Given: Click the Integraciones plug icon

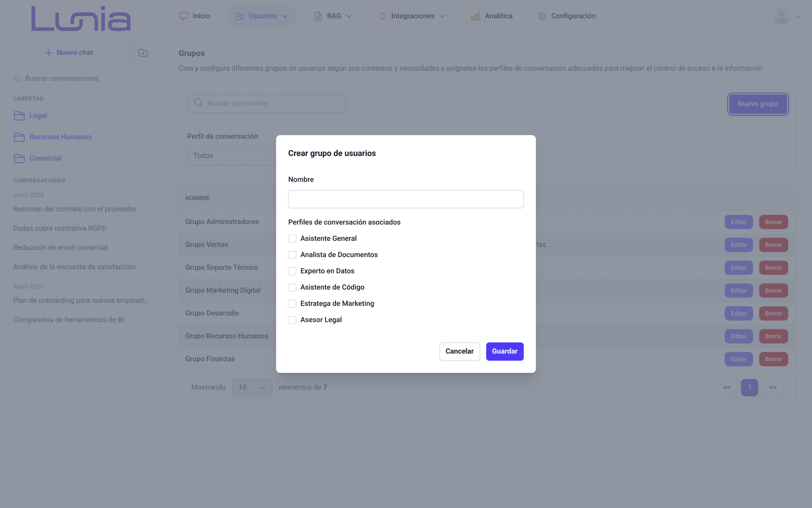Looking at the screenshot, I should (x=382, y=16).
